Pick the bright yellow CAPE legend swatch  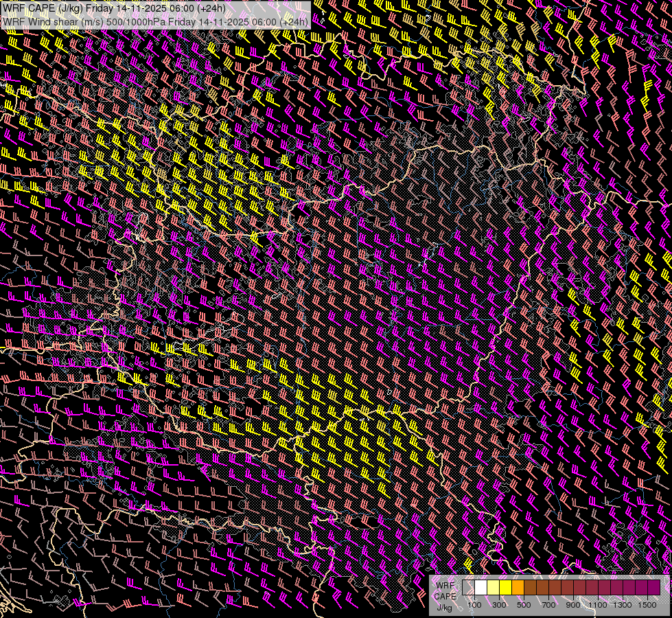coord(506,588)
